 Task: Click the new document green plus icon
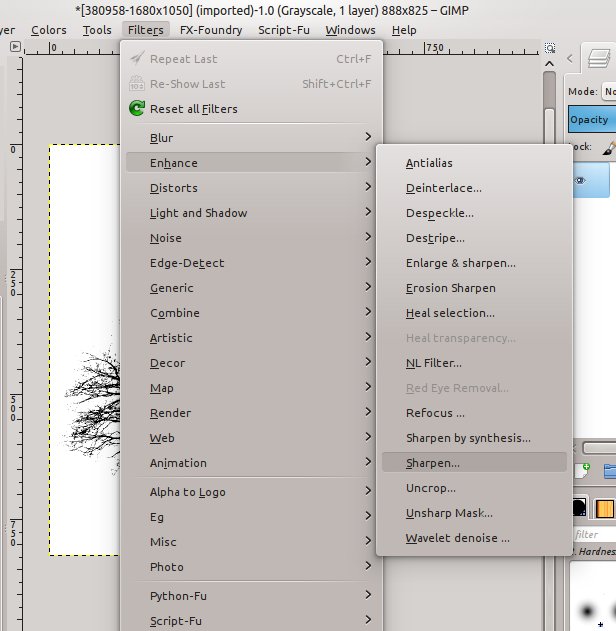581,470
